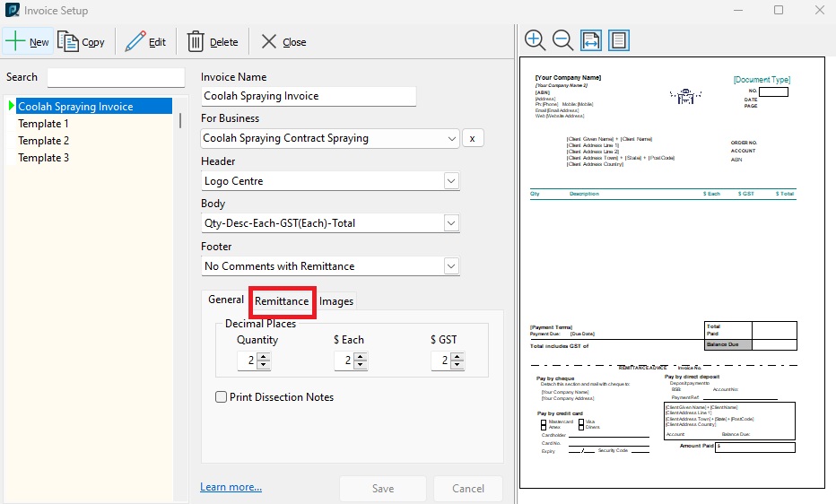Click the Copy template icon
The image size is (836, 504).
click(x=68, y=41)
